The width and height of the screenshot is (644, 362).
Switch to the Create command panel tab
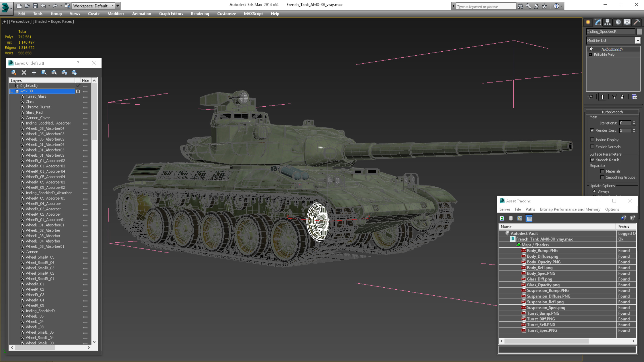point(588,22)
